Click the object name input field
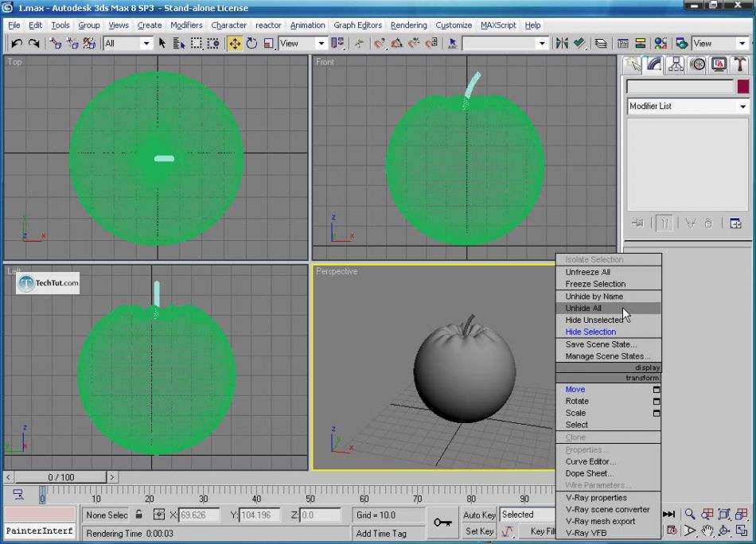756x544 pixels. (680, 87)
